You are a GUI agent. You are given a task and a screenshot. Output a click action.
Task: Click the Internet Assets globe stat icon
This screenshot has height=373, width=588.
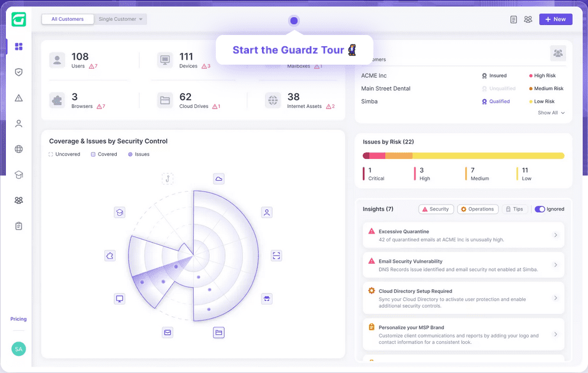tap(273, 100)
